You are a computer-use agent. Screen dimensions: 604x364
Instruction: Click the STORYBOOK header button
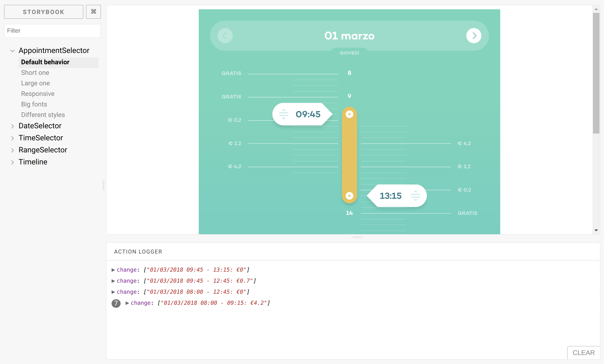(44, 12)
